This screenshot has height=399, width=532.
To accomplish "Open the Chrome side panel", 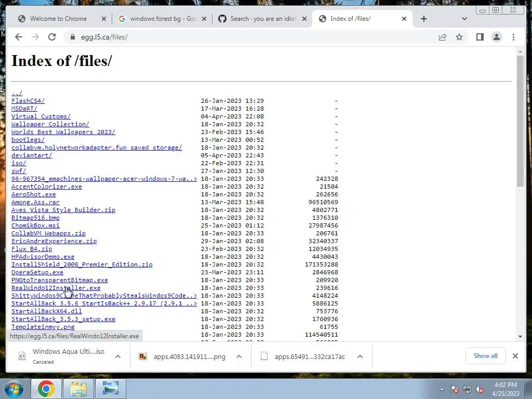I will pyautogui.click(x=480, y=37).
